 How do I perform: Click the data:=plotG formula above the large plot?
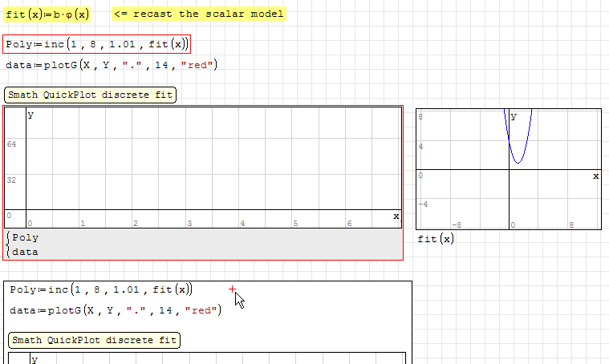point(111,66)
